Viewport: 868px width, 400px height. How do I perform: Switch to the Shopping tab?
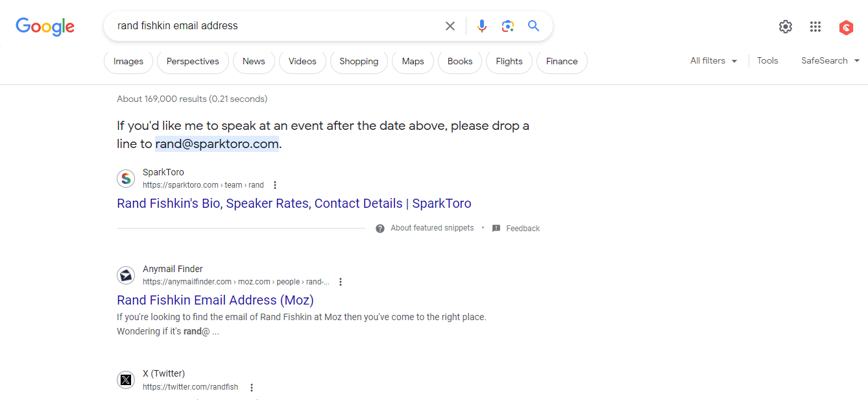click(x=359, y=62)
